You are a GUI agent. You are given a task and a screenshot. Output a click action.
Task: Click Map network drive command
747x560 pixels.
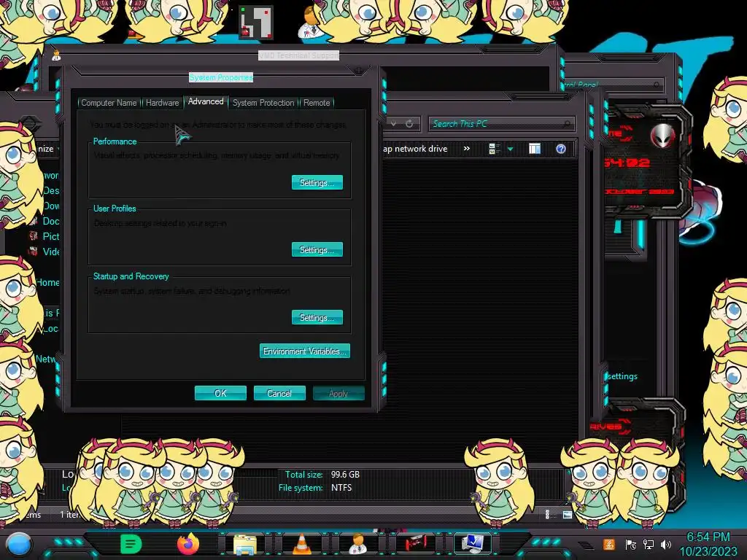415,149
